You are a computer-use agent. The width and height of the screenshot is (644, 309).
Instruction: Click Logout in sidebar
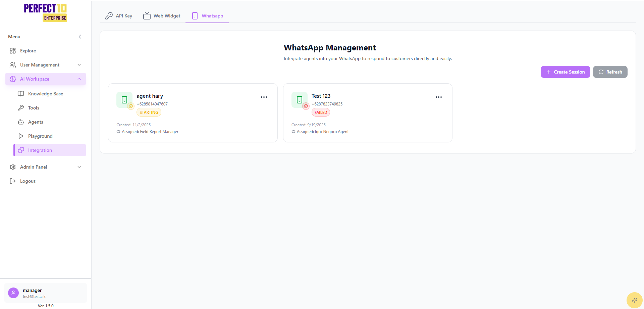pos(46,181)
